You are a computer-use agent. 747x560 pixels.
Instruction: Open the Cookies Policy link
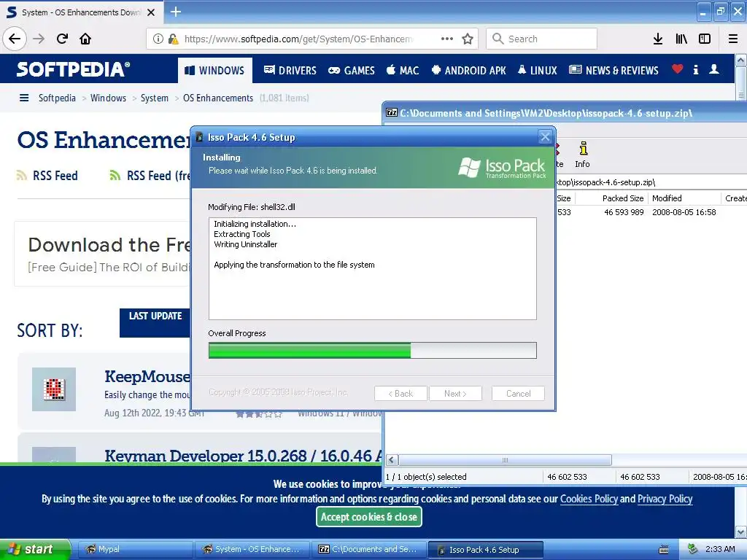tap(589, 499)
